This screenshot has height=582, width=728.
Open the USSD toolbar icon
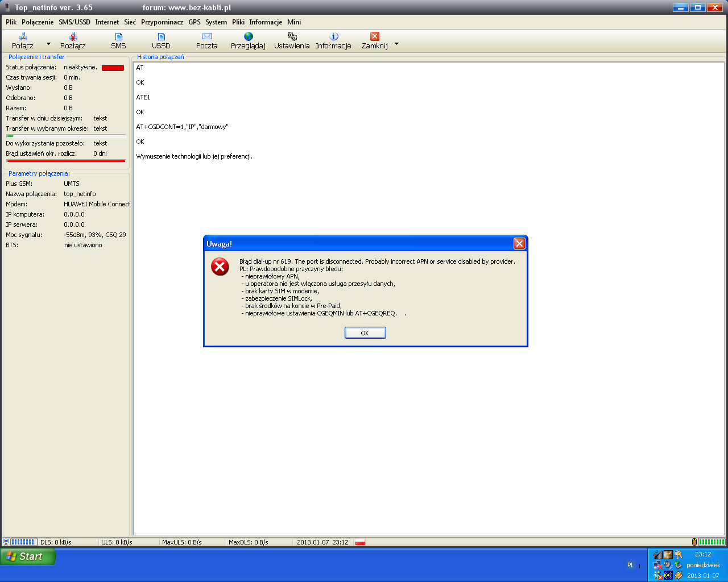click(161, 37)
